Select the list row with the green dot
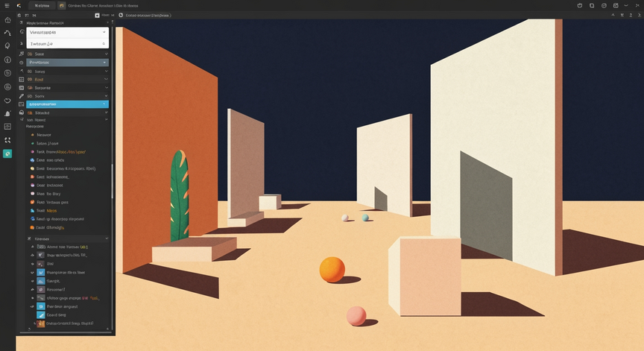The image size is (644, 351). pyautogui.click(x=68, y=143)
